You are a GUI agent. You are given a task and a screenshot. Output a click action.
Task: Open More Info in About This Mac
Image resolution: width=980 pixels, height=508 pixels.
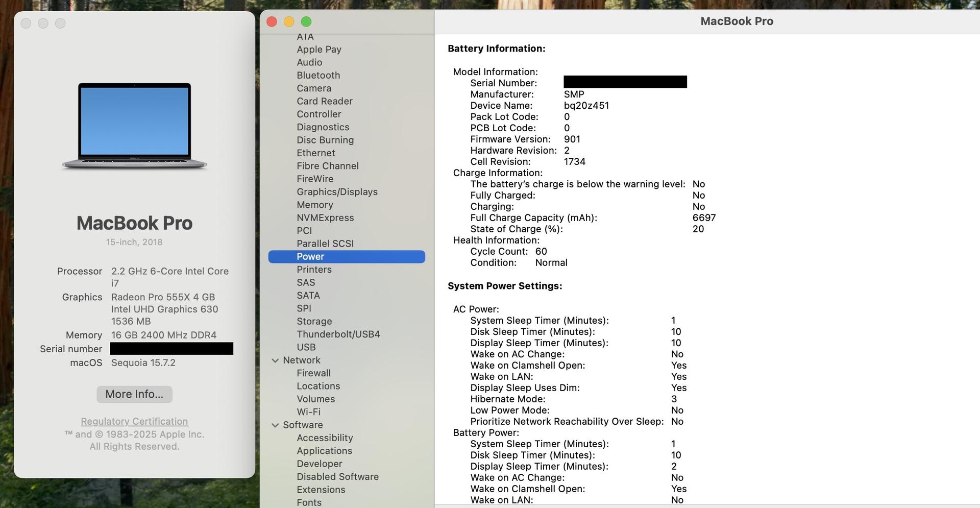click(134, 394)
